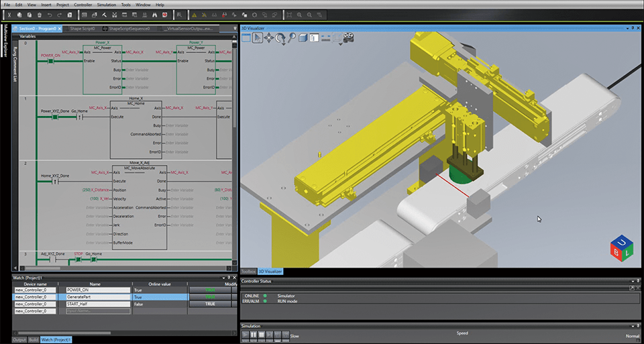Click the Step execution simulation button
Viewport: 644px width, 344px height.
[x=270, y=335]
